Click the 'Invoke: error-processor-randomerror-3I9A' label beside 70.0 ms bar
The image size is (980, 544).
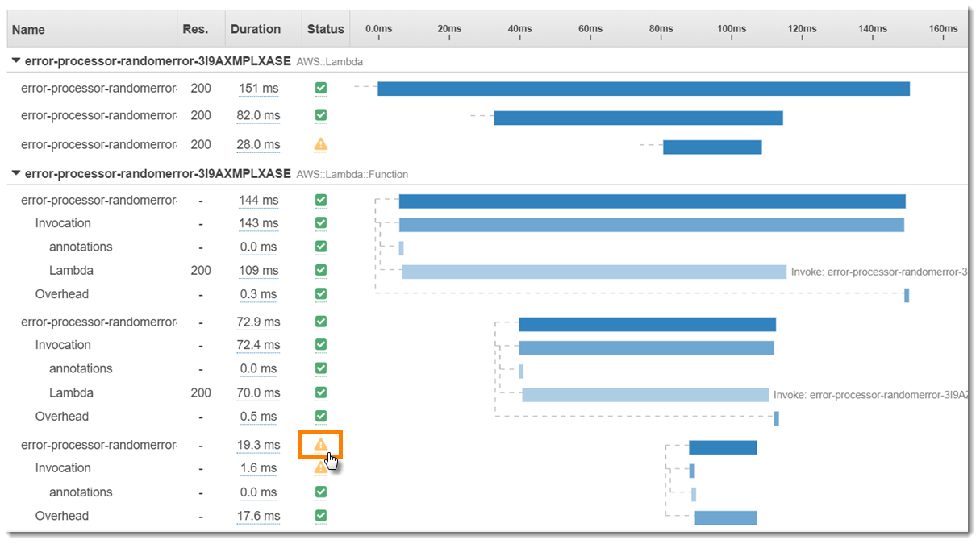[870, 395]
